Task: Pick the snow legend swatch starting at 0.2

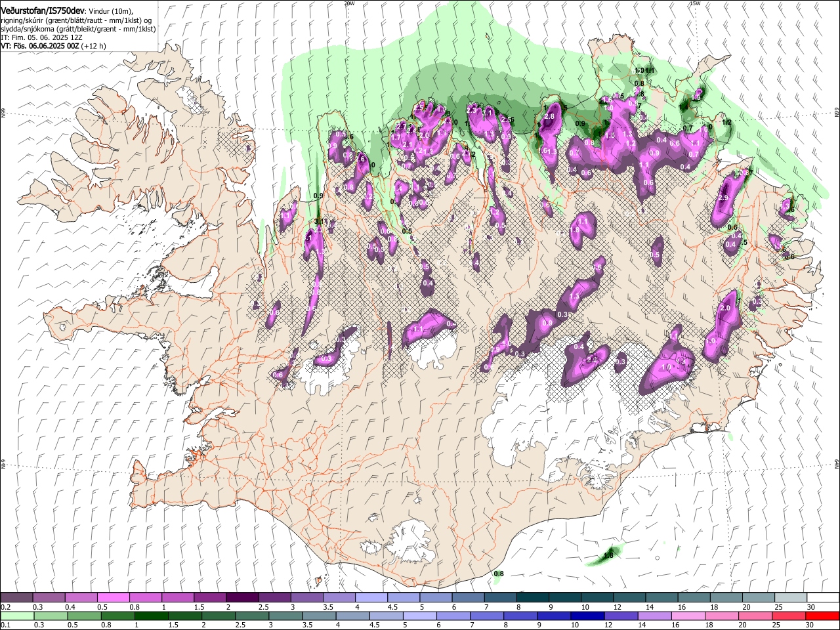Action: point(17,597)
